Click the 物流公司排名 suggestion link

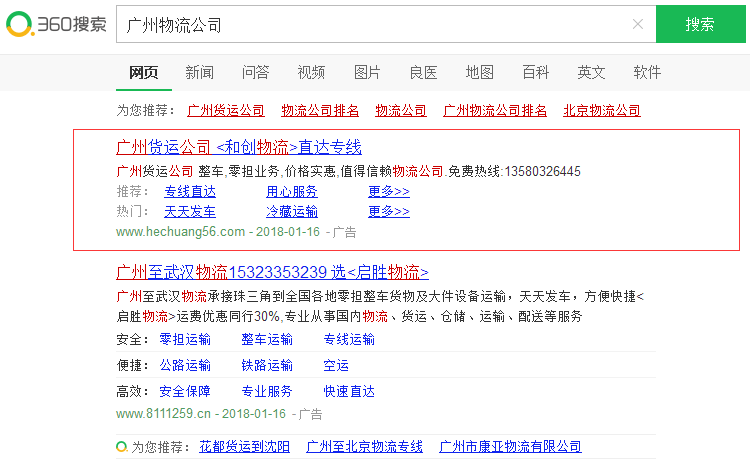pos(319,110)
